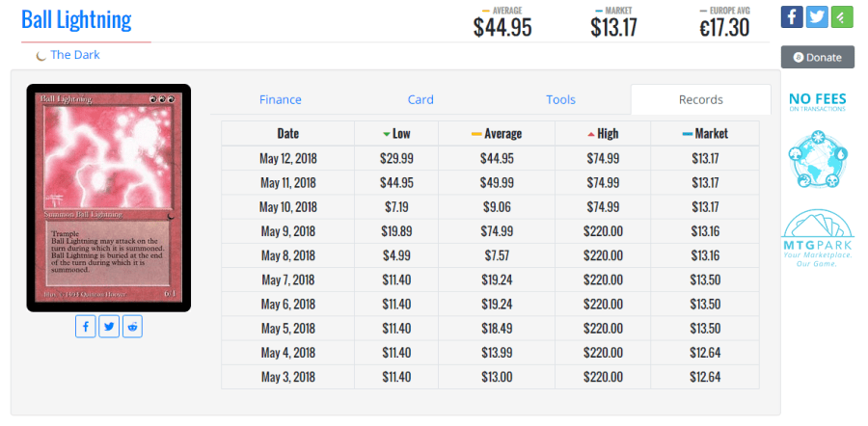Share card via Facebook icon below image
This screenshot has height=426, width=868.
tap(86, 327)
